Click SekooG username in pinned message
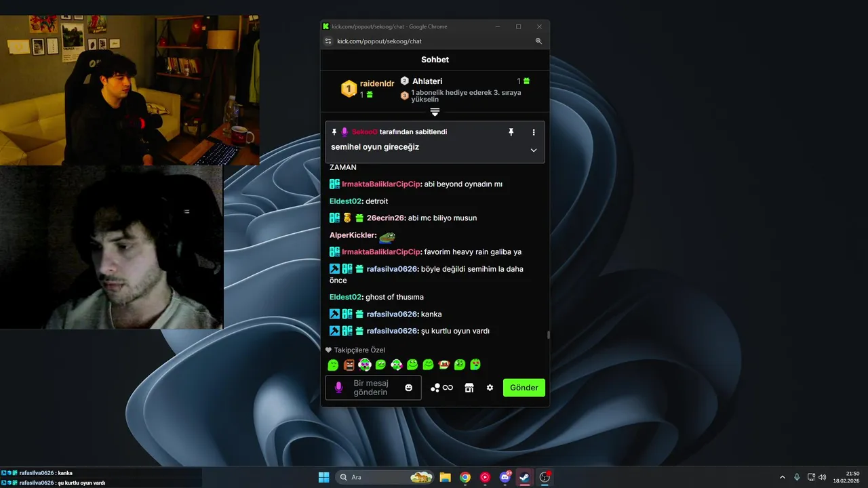The image size is (868, 488). [x=364, y=132]
